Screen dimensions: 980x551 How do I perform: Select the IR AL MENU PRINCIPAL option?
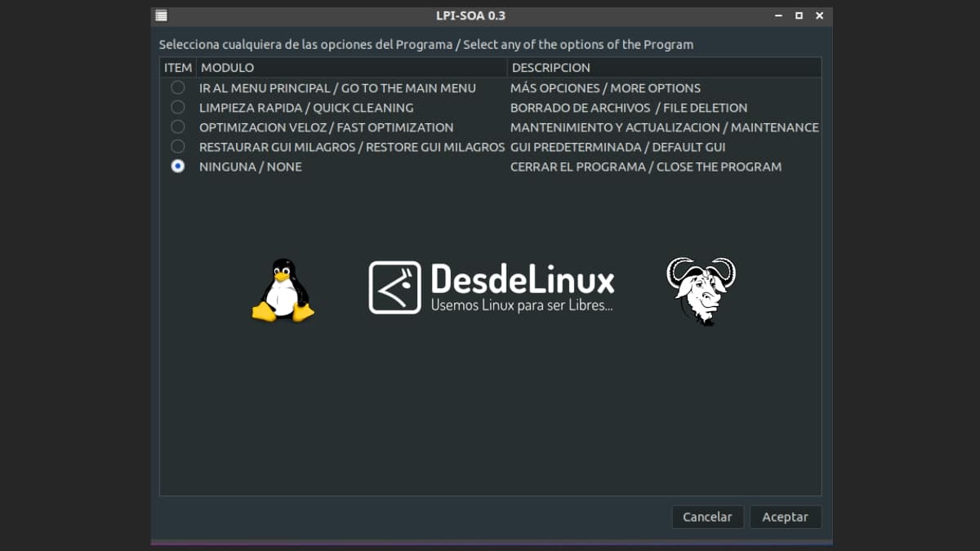pyautogui.click(x=178, y=87)
